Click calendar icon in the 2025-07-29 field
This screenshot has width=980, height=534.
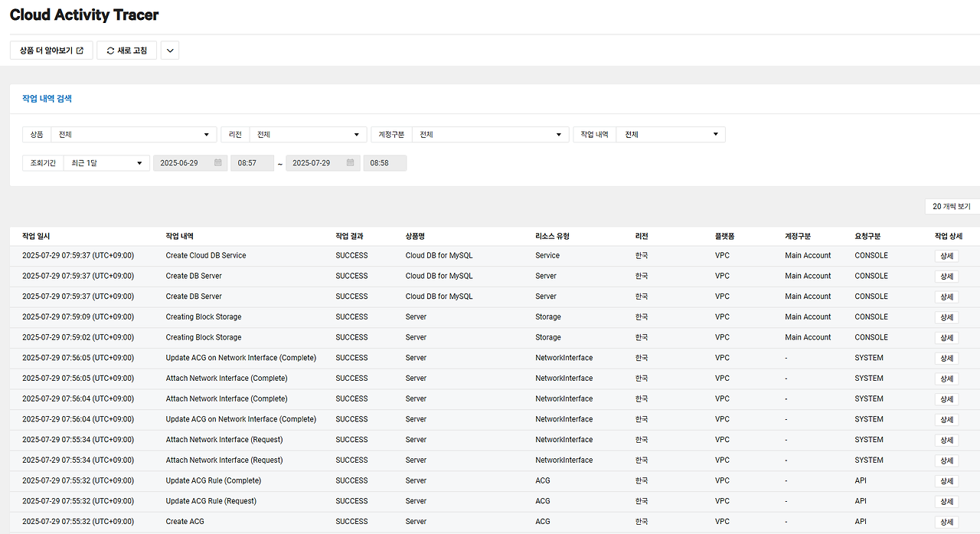pyautogui.click(x=350, y=162)
